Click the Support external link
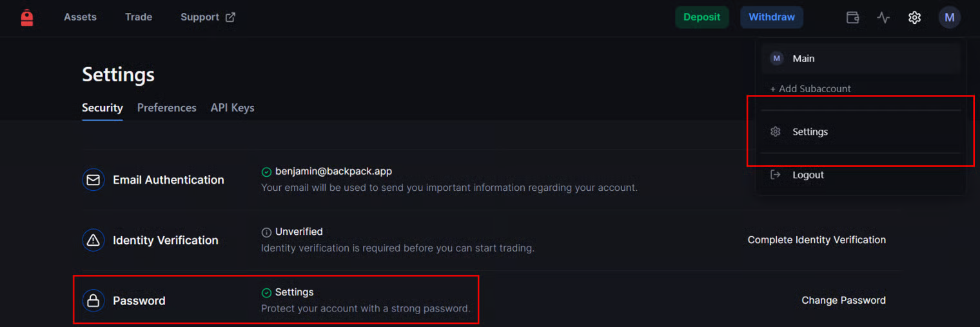Screen dimensions: 980x327 (x=208, y=17)
